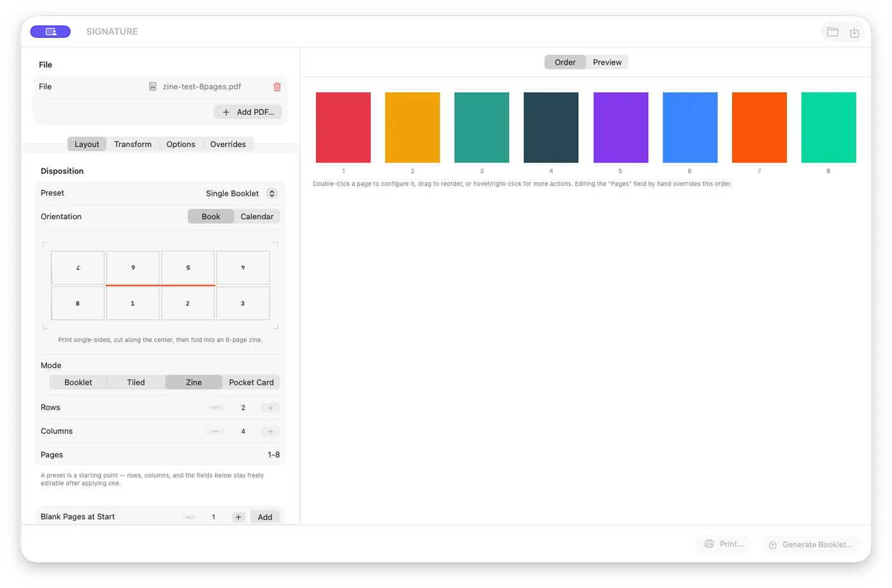Open the Overrides tab
This screenshot has width=892, height=588.
(228, 144)
